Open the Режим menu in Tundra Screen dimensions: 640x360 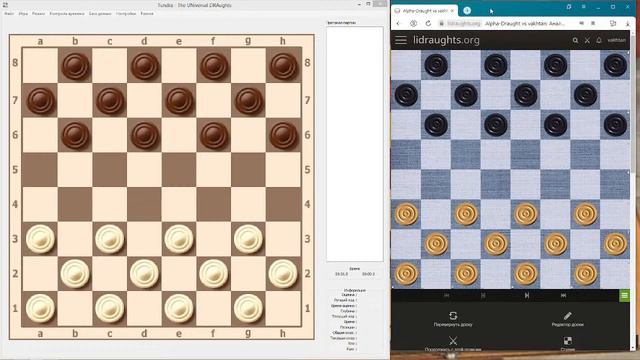38,13
